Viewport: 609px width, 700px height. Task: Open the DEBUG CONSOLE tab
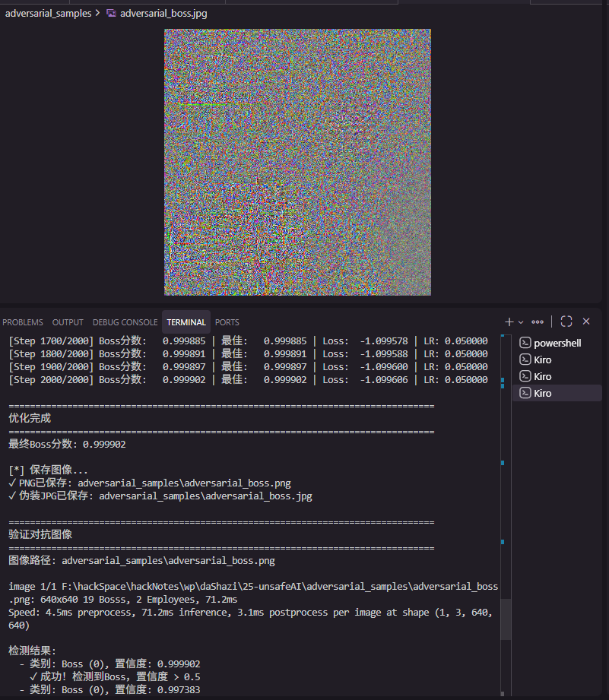[125, 321]
